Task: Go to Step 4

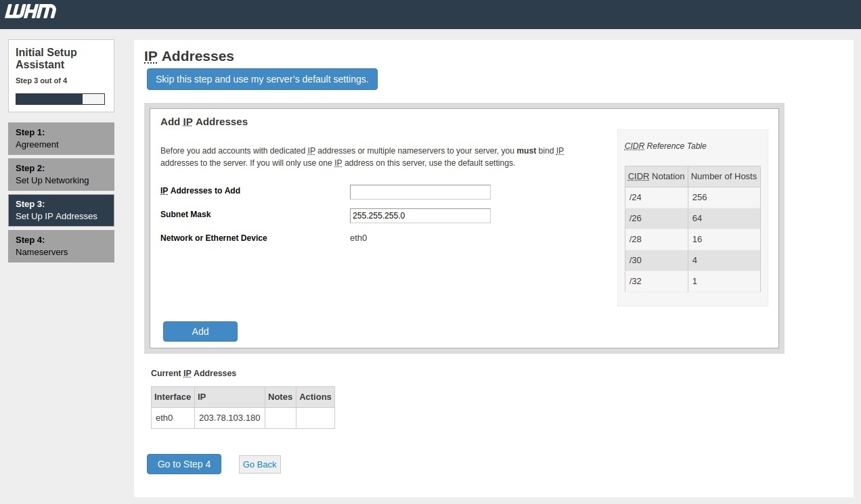Action: [184, 464]
